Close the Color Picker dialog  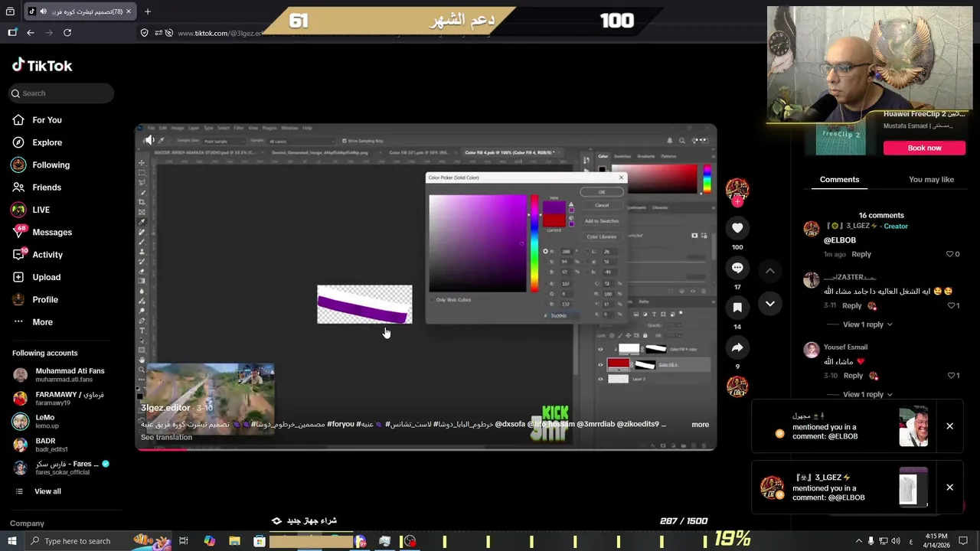tap(621, 178)
